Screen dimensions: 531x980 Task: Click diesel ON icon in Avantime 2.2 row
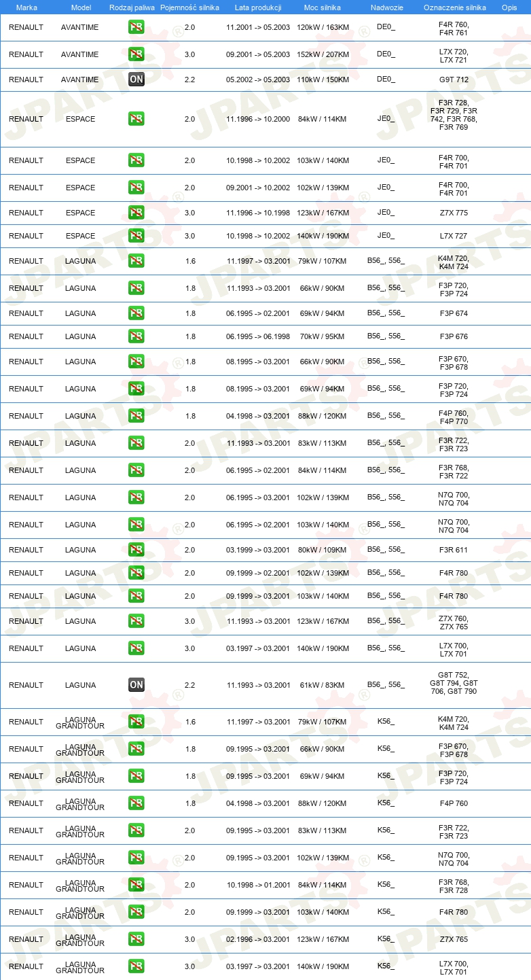point(136,80)
